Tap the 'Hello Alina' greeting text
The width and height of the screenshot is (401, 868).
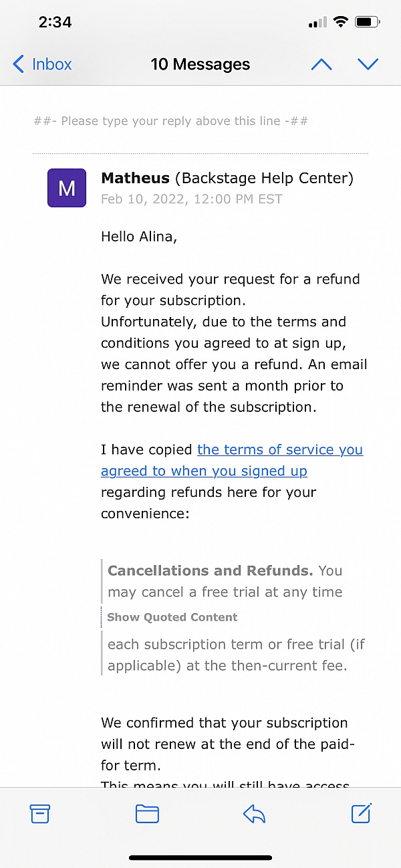tap(139, 236)
